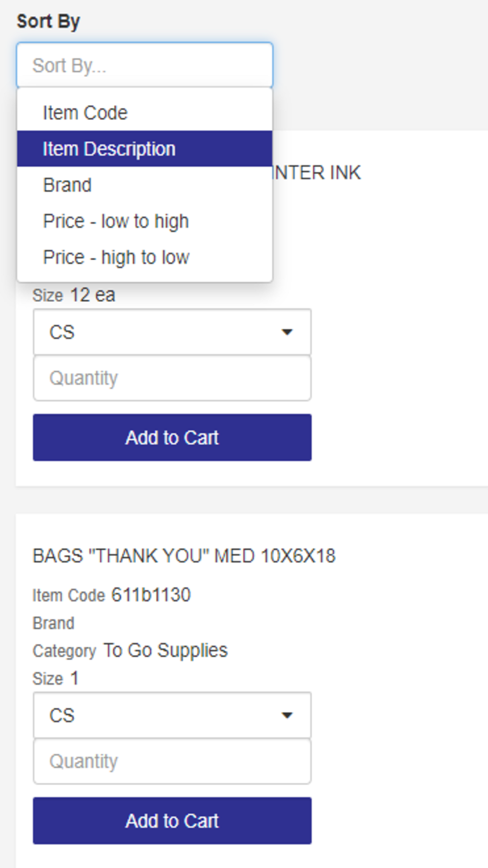Choose Item Description in the sort list
Viewport: 488px width, 868px height.
109,149
